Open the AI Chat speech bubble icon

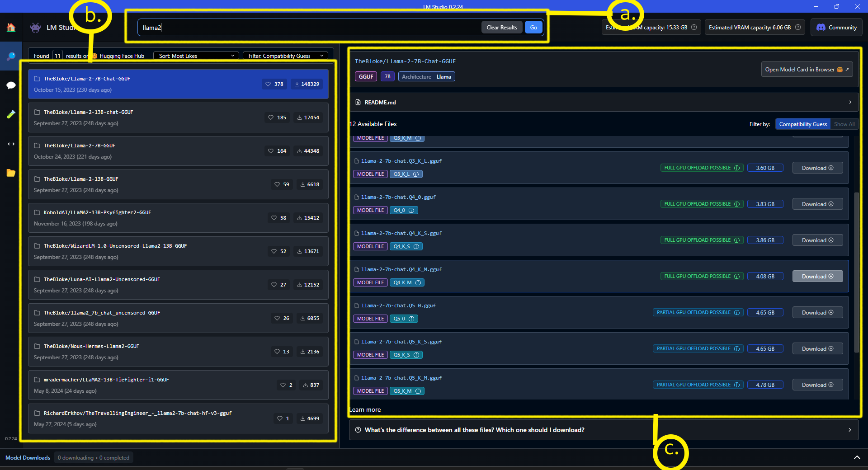coord(11,85)
